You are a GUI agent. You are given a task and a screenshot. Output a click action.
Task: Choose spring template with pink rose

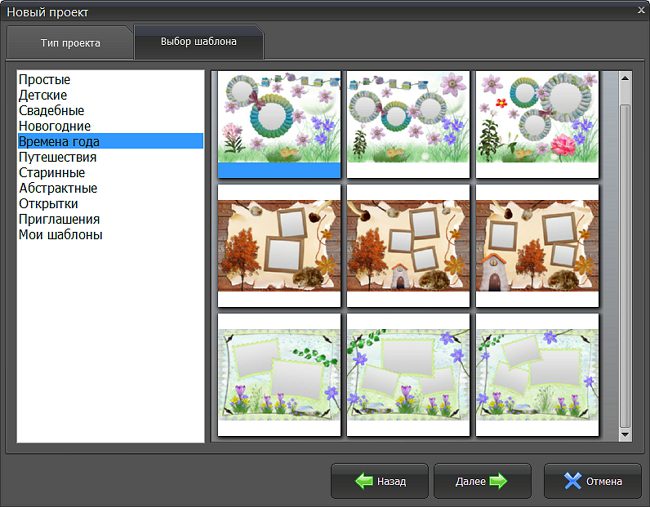pyautogui.click(x=537, y=124)
